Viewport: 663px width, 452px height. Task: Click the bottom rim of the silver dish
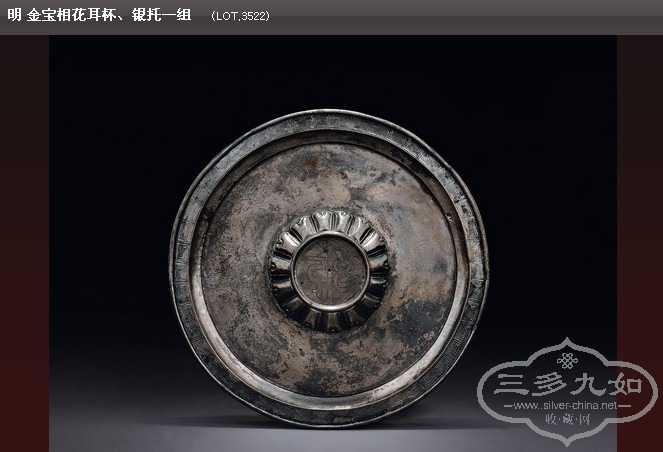pos(329,419)
